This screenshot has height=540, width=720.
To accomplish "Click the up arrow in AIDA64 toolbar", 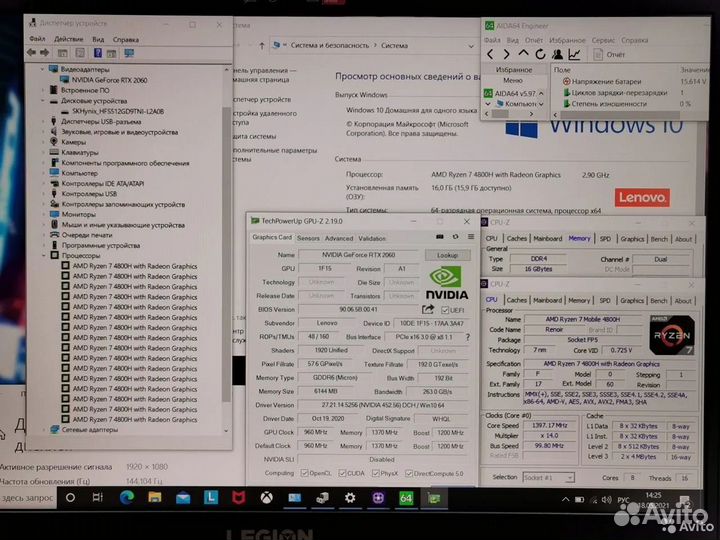I will click(523, 54).
